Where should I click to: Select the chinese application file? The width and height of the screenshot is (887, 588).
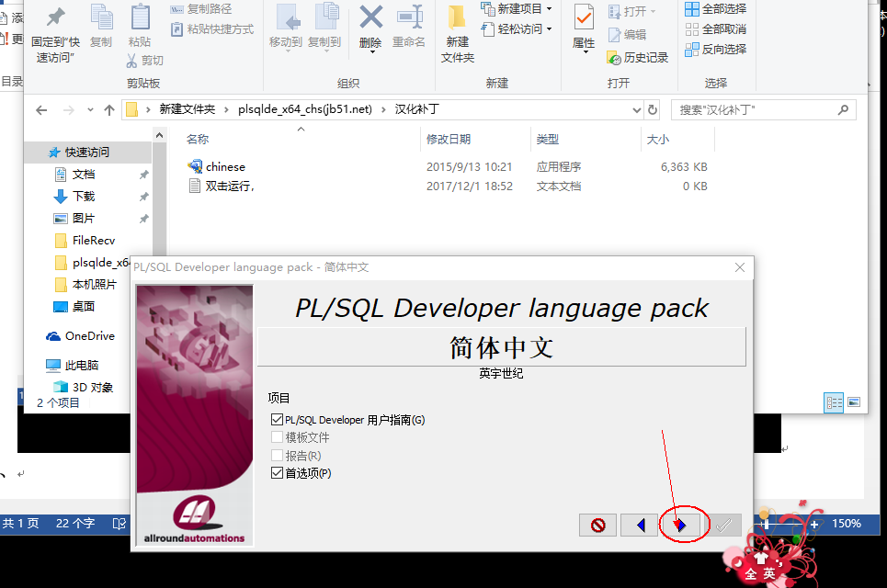[226, 167]
